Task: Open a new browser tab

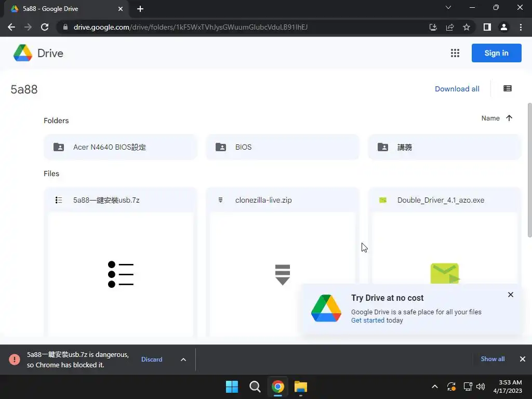Action: [140, 9]
